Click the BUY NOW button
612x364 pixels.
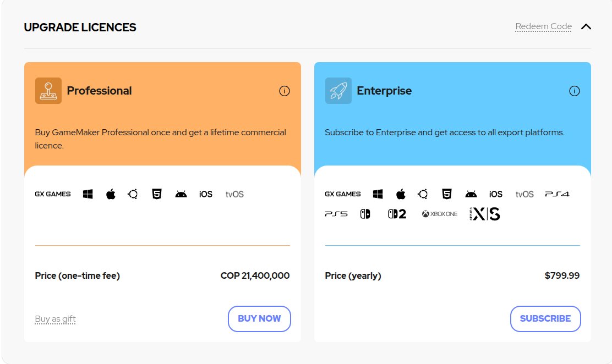[259, 319]
